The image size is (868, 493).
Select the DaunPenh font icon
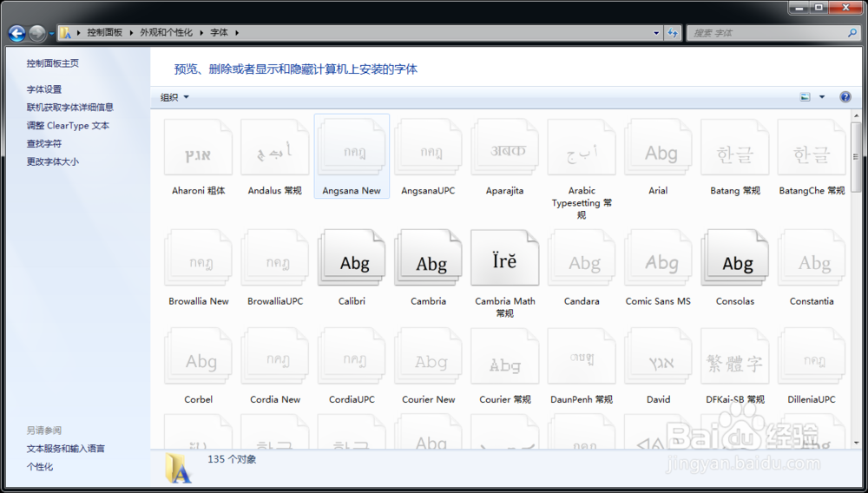(582, 357)
